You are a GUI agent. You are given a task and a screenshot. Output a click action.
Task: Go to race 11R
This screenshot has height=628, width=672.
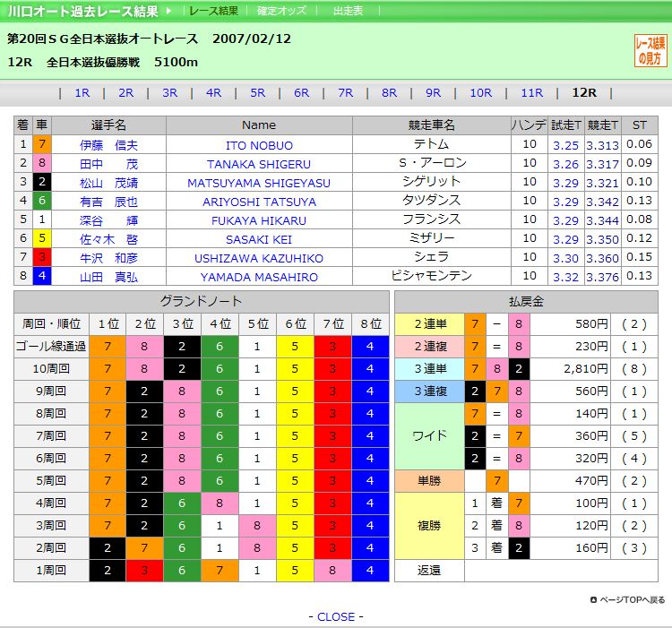[532, 93]
